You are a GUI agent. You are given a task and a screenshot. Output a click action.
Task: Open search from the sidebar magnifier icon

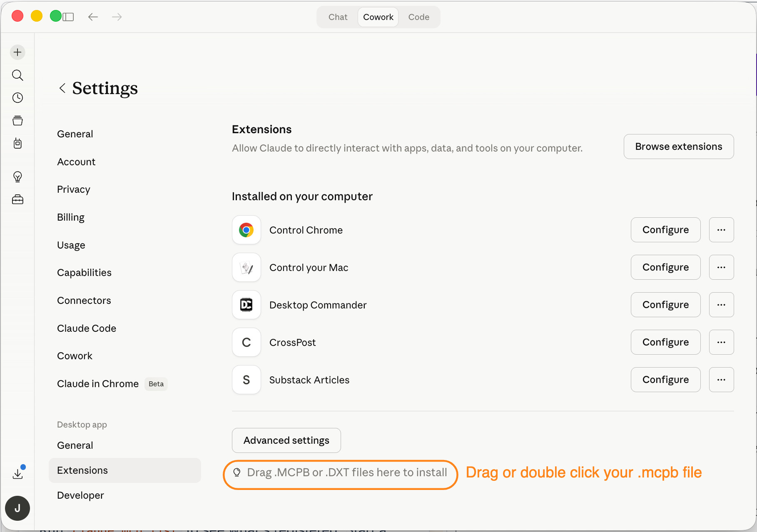tap(17, 75)
